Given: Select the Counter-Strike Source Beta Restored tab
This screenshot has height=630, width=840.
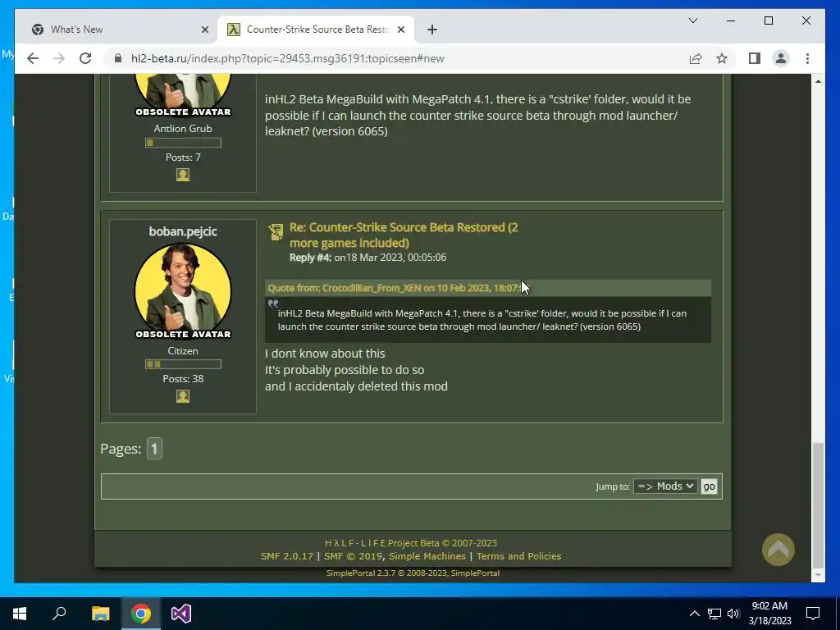Looking at the screenshot, I should pos(316,30).
